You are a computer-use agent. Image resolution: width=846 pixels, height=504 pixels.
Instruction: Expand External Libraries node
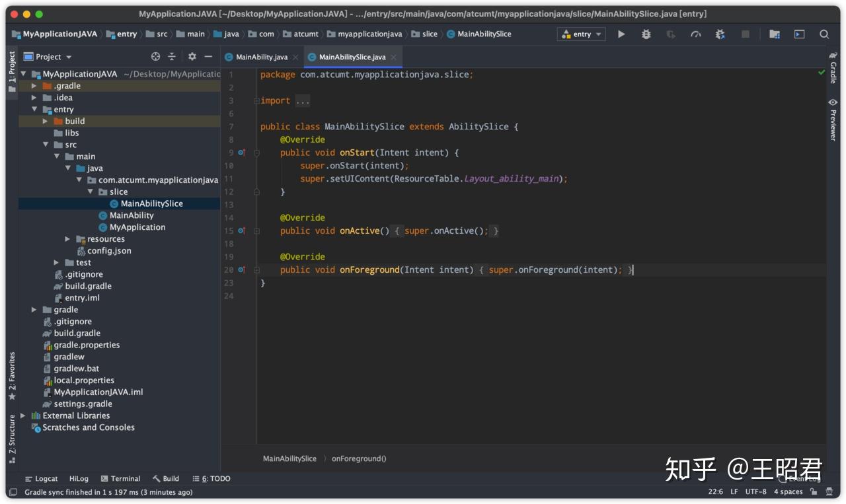(x=23, y=415)
